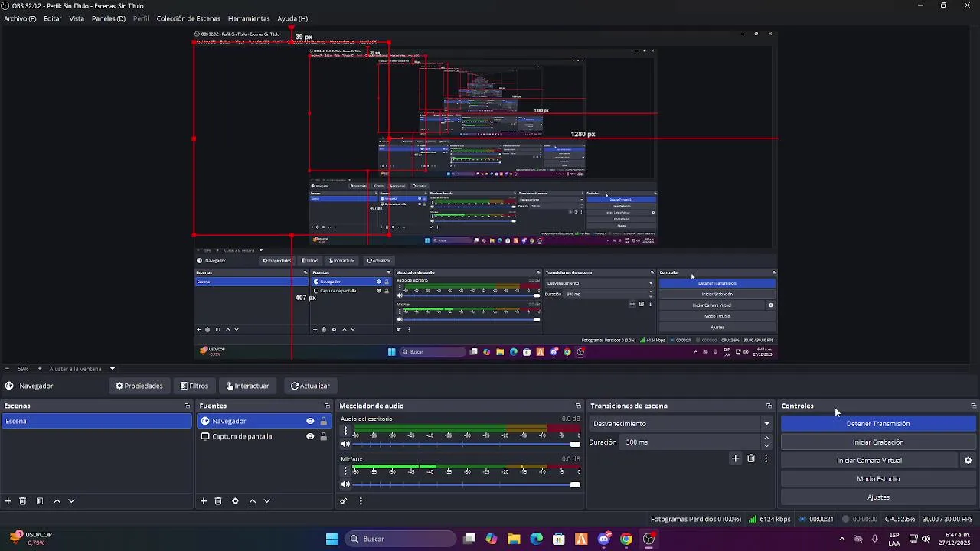Undock the Transiciones de escena panel
Viewport: 980px width, 551px height.
(769, 406)
